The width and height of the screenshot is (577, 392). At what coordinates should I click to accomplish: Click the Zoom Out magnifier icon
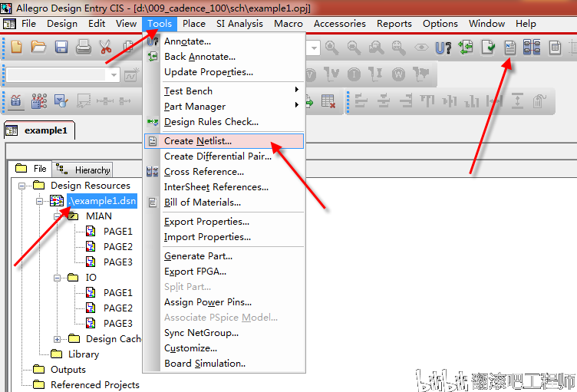coord(354,48)
